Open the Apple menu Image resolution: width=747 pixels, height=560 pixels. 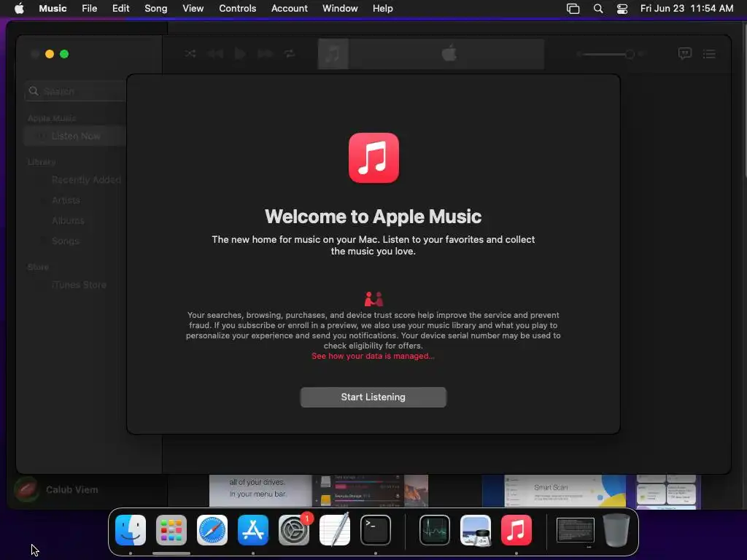[x=19, y=8]
